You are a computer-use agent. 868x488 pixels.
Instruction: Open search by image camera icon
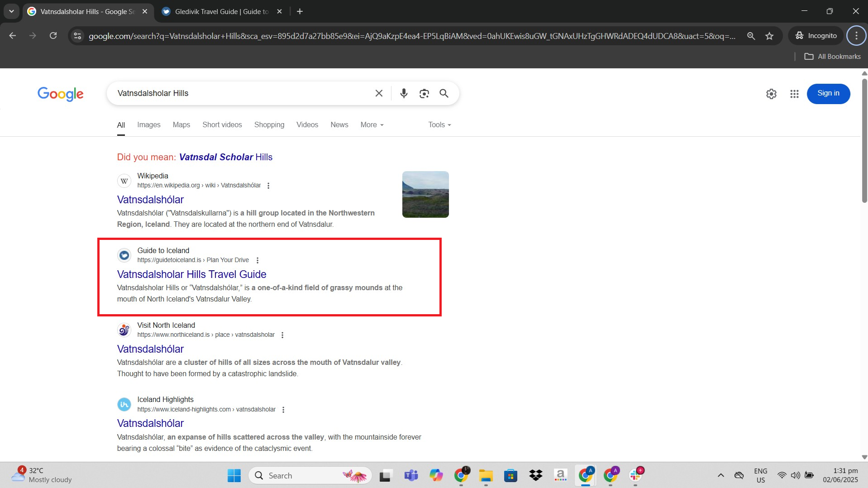click(x=424, y=93)
